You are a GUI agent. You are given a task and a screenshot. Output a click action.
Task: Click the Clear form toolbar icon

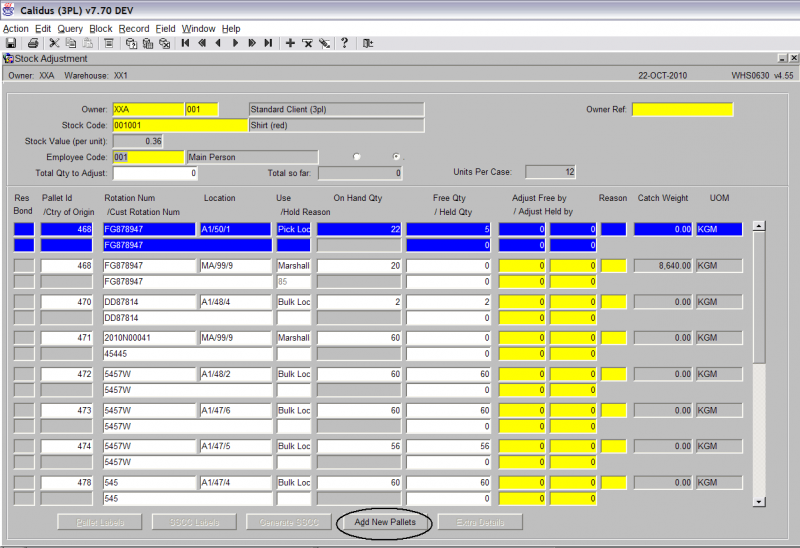click(x=109, y=43)
